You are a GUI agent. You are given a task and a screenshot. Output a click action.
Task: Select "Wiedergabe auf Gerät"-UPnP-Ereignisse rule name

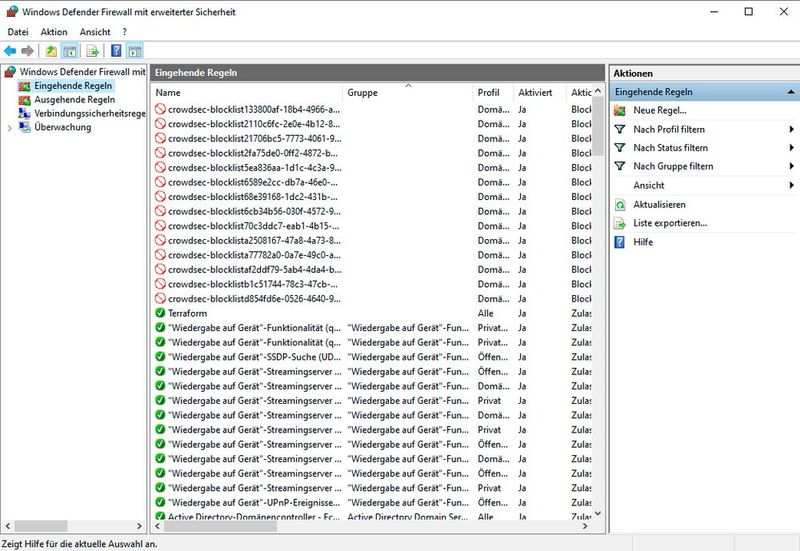[x=254, y=502]
